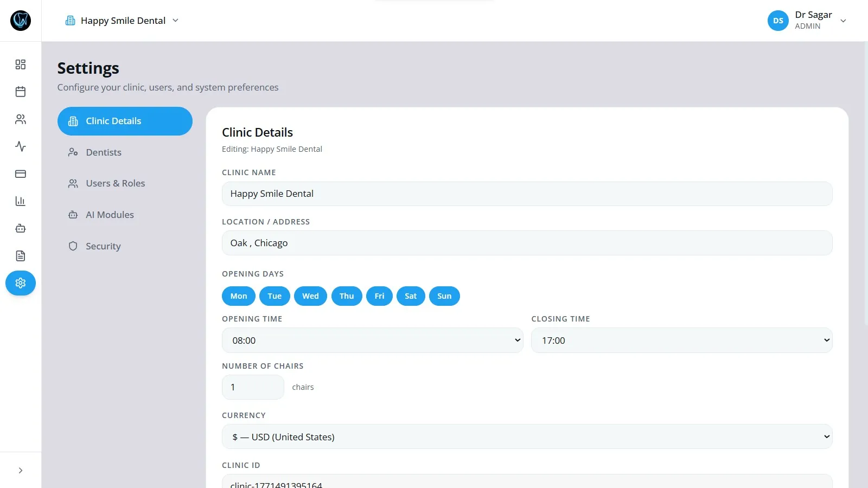Click the settings gear icon in sidebar
Image resolution: width=868 pixels, height=488 pixels.
tap(21, 283)
